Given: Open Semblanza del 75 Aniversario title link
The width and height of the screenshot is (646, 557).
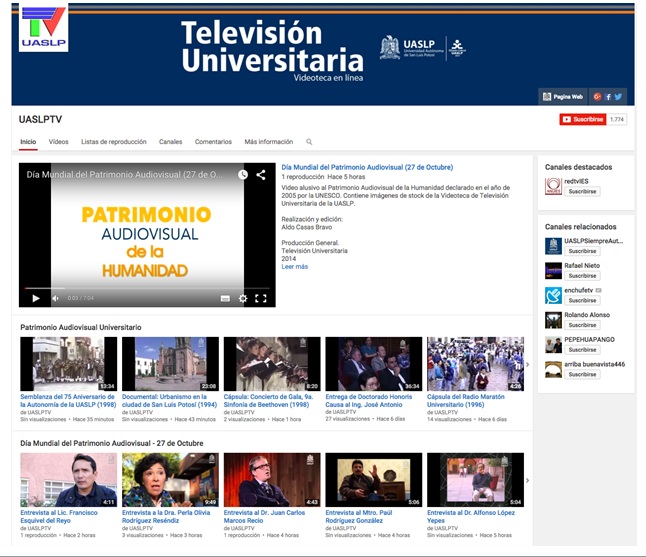Looking at the screenshot, I should [x=68, y=400].
